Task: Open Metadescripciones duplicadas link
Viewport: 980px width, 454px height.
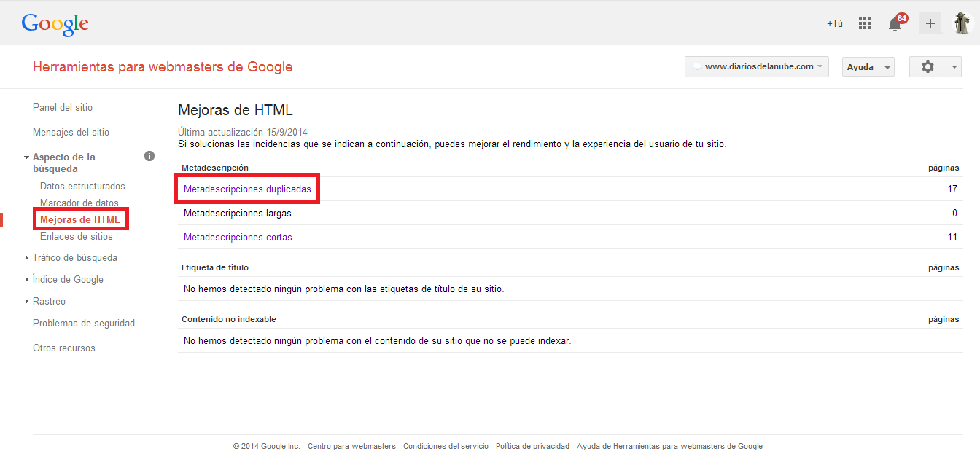Action: (247, 189)
